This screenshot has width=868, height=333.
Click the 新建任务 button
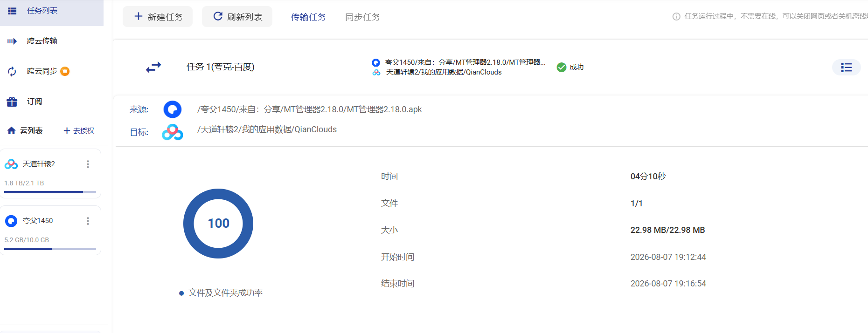point(158,17)
